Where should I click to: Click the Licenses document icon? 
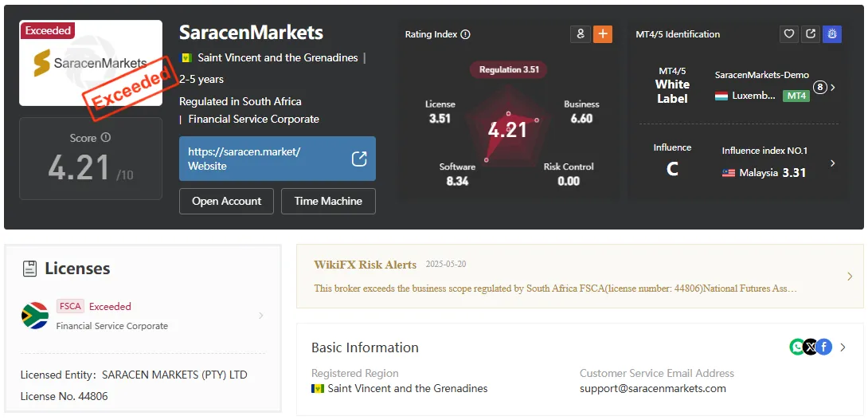(x=29, y=269)
